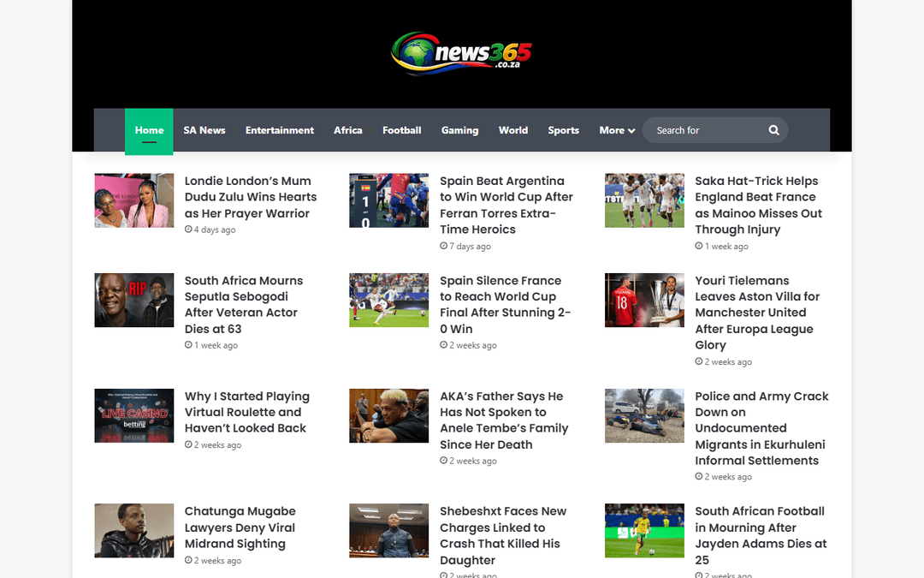Go to the Home tab
This screenshot has width=924, height=578.
(149, 132)
